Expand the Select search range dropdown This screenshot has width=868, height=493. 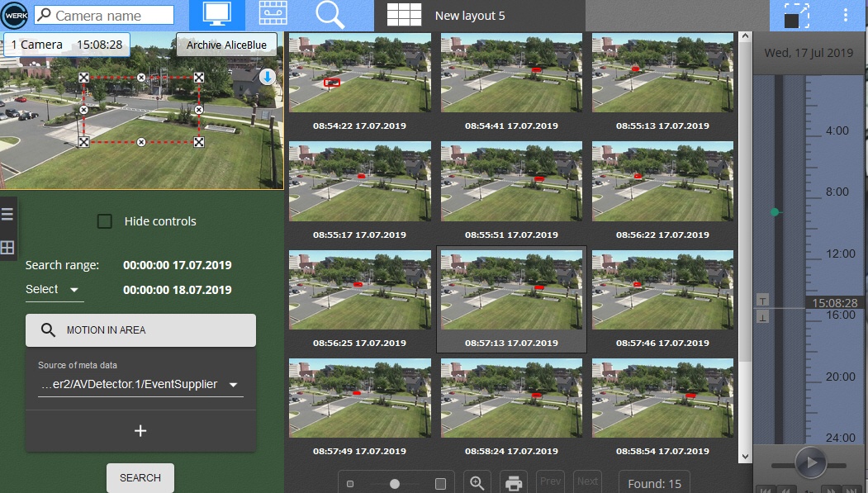[54, 290]
